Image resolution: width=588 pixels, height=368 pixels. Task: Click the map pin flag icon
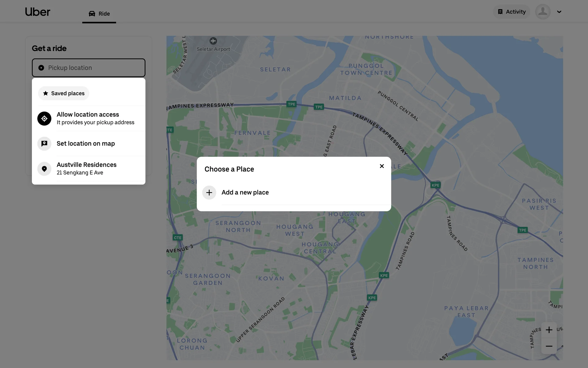(x=44, y=144)
